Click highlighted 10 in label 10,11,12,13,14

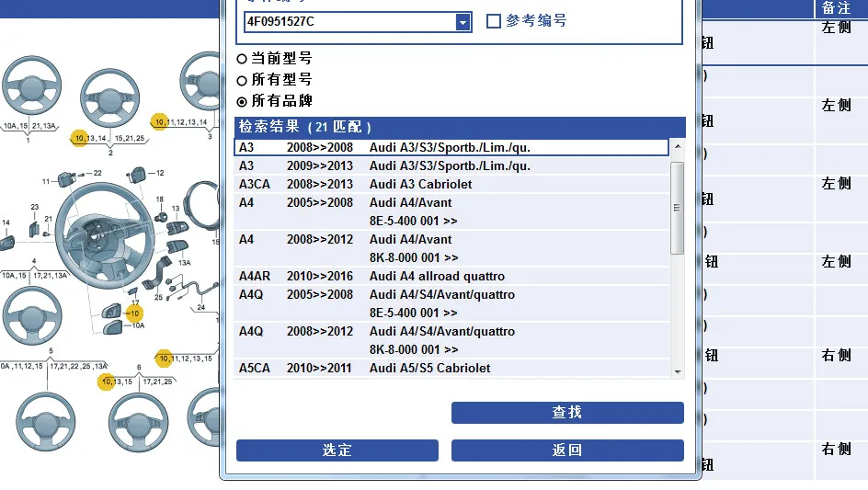point(159,121)
